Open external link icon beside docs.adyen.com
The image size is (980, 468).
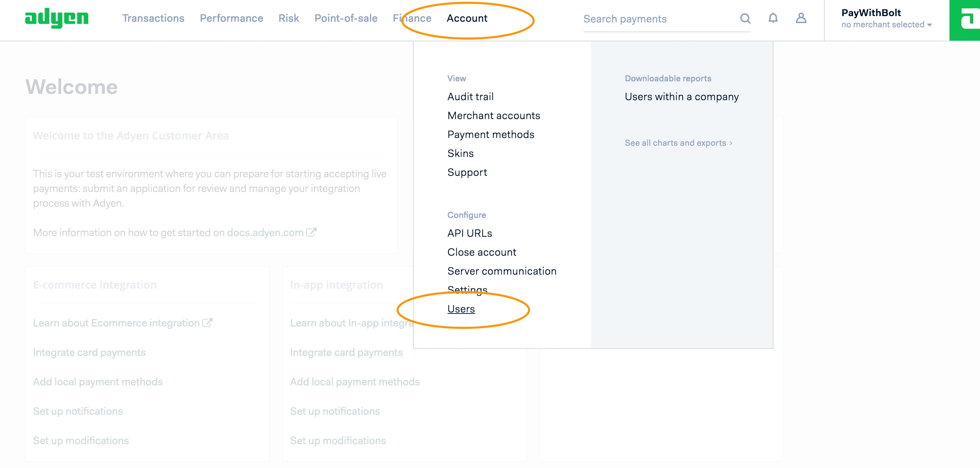pyautogui.click(x=311, y=232)
